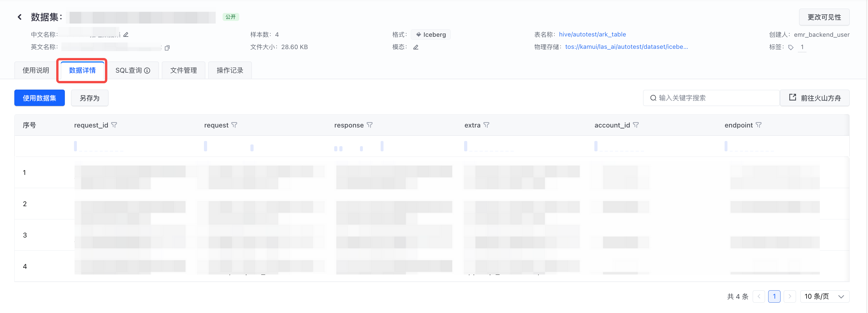Image resolution: width=868 pixels, height=313 pixels.
Task: Click the info icon on SQL查询 tab
Action: click(147, 70)
